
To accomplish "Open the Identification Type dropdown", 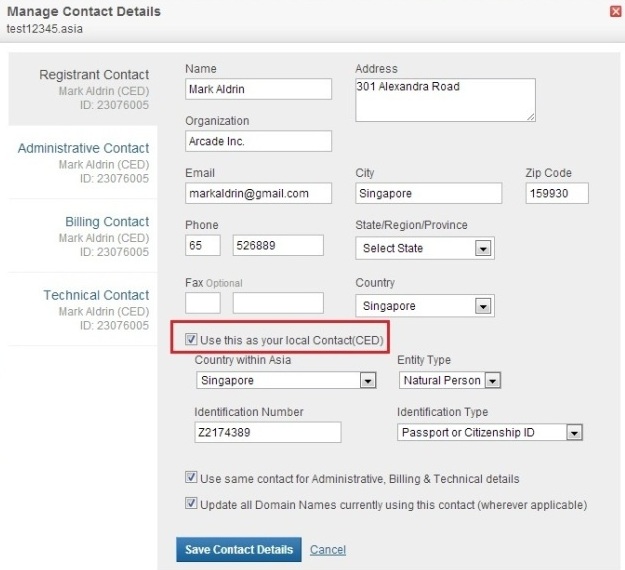I will (490, 432).
